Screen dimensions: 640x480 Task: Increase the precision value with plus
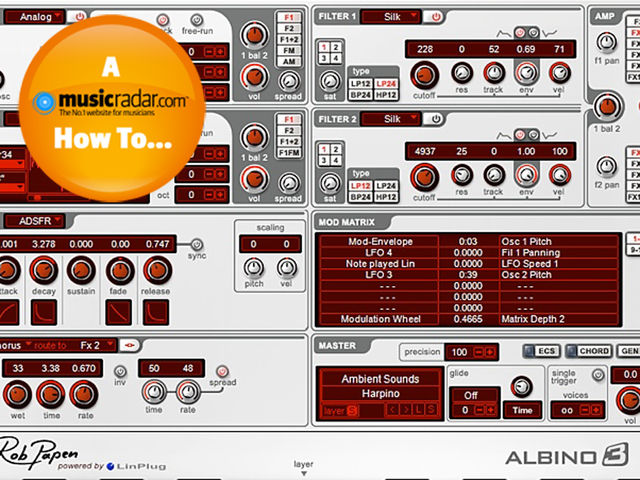click(490, 352)
